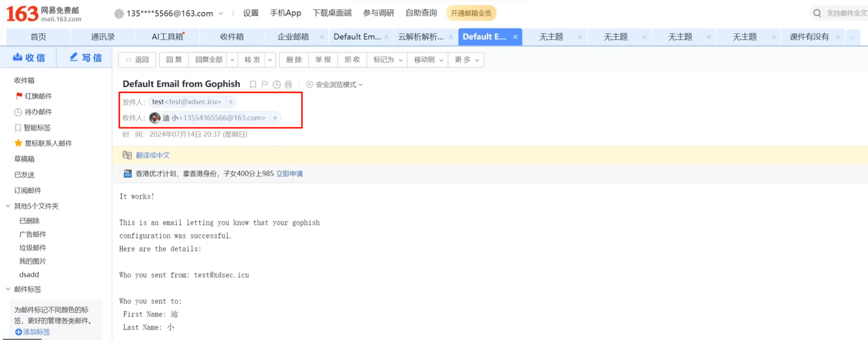This screenshot has height=340, width=868.
Task: Close the 云解析解析 tab
Action: click(x=451, y=37)
